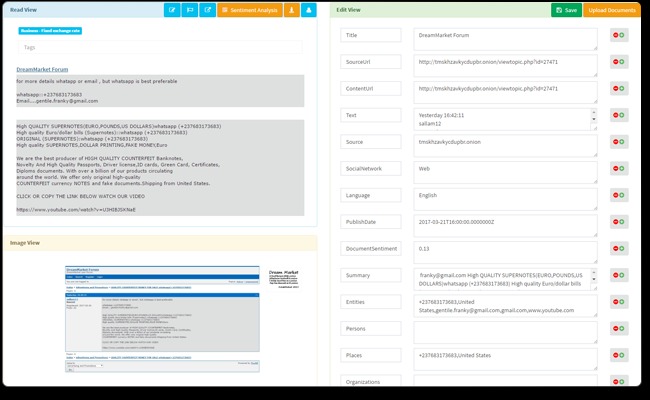Click the Language value field showing English
The width and height of the screenshot is (650, 400).
(x=505, y=199)
